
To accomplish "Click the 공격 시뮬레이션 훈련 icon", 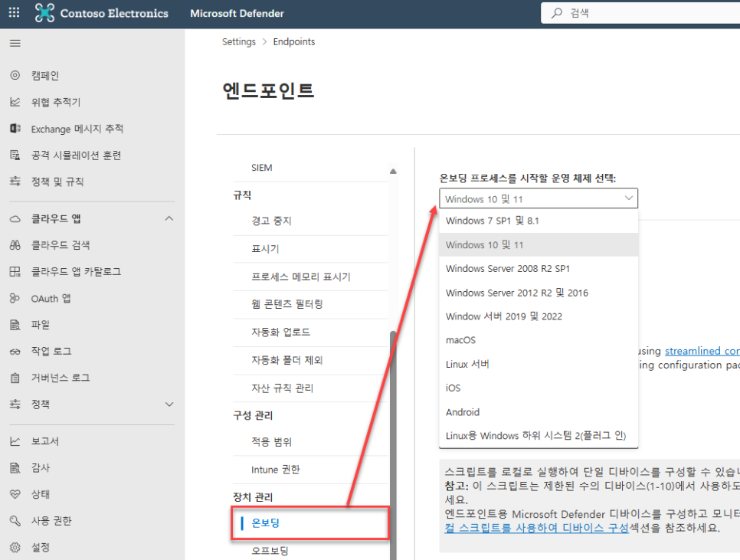I will 15,156.
